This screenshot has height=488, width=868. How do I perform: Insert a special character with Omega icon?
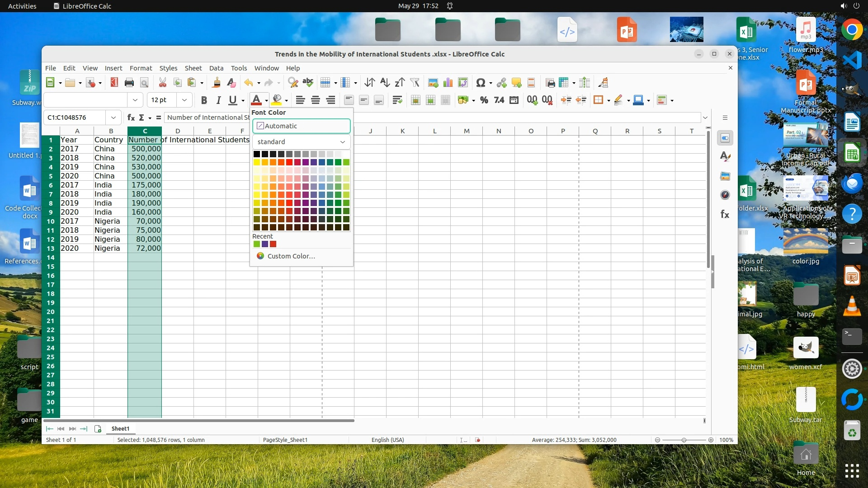click(x=481, y=83)
